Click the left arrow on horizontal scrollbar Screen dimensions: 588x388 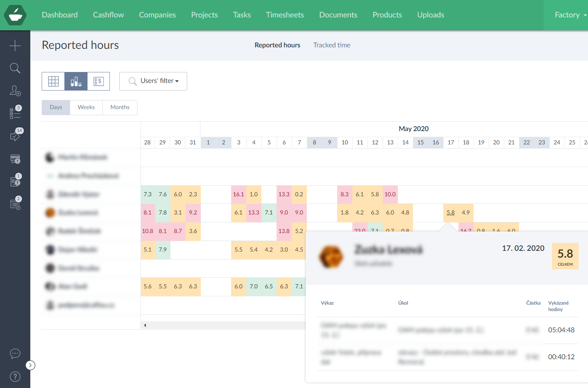(145, 325)
